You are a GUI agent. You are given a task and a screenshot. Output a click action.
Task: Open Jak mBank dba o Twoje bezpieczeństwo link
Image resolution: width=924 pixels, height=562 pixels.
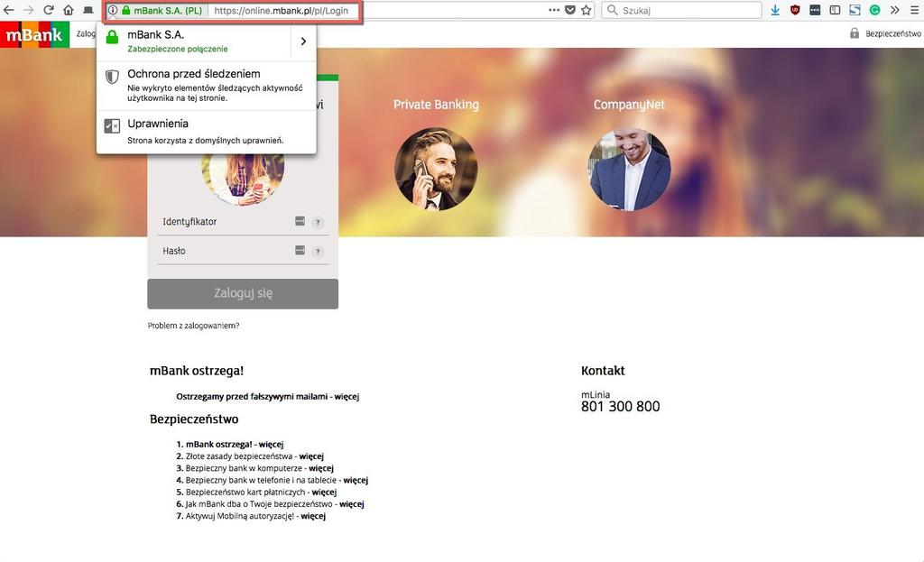click(274, 503)
